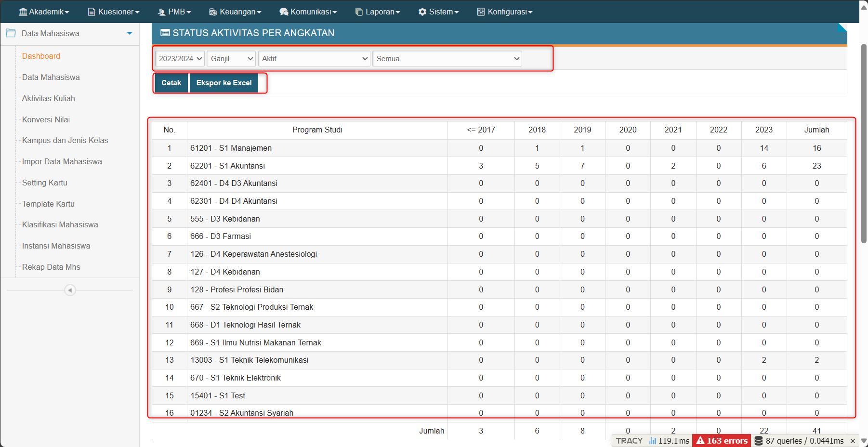Click the Akademik building icon
868x447 pixels.
tap(23, 12)
